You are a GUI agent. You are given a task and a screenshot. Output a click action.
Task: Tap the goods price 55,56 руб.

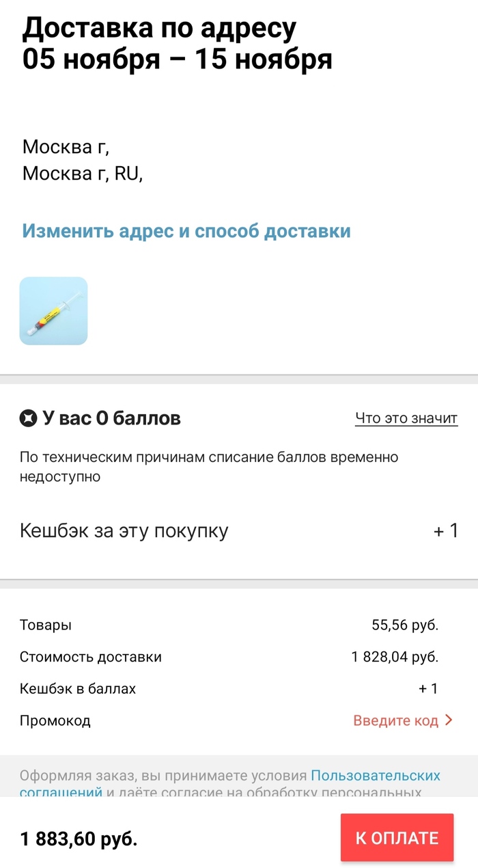click(x=404, y=625)
